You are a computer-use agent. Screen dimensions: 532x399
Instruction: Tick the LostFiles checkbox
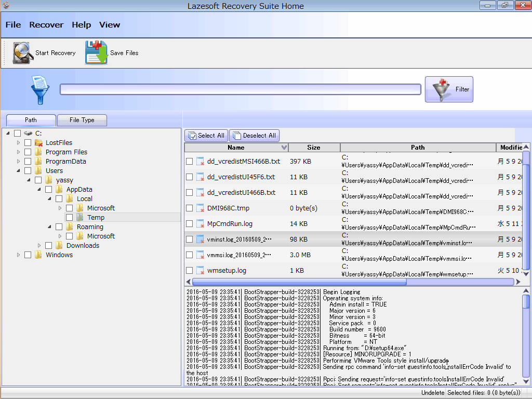click(28, 143)
